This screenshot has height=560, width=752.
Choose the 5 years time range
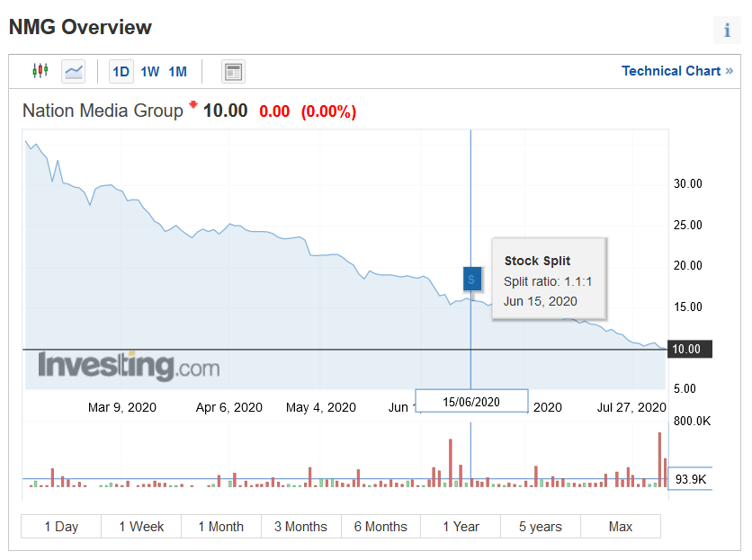[541, 527]
